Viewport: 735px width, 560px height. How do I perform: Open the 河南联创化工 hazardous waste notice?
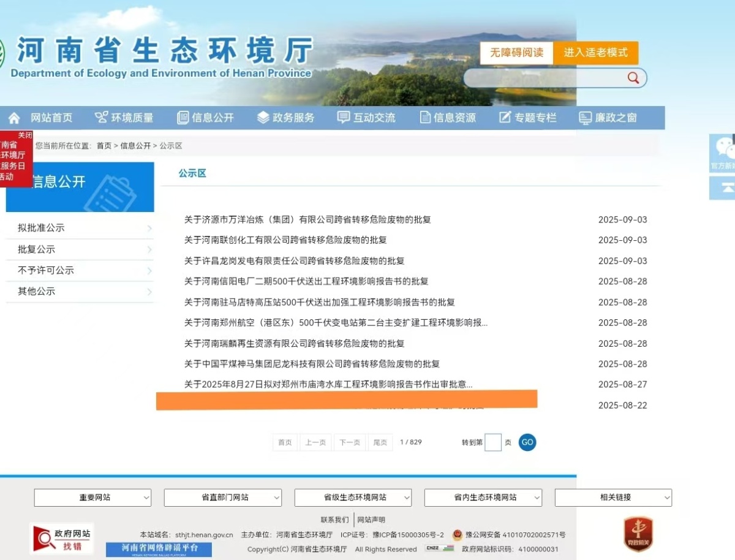(285, 240)
